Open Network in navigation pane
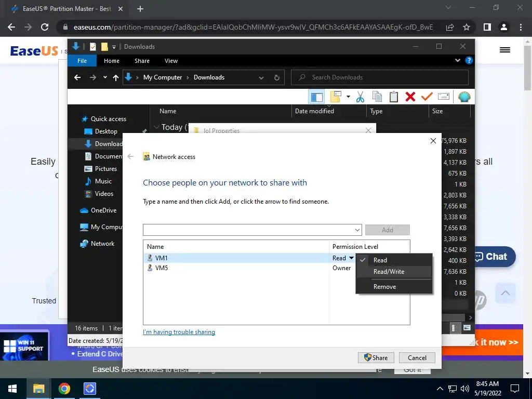The image size is (532, 399). (102, 244)
